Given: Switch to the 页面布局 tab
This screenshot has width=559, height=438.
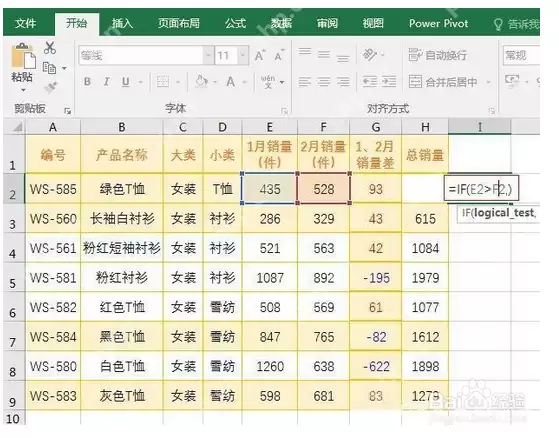Looking at the screenshot, I should [179, 24].
